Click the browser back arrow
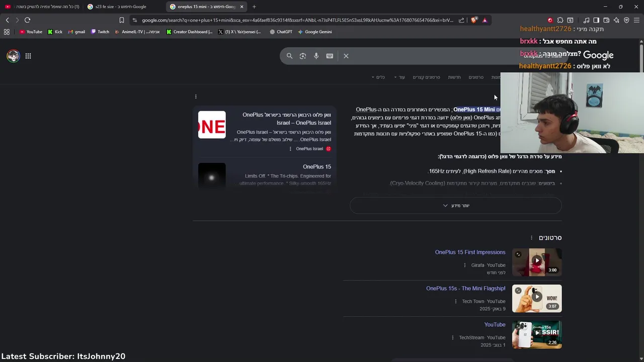The width and height of the screenshot is (644, 362). tap(7, 20)
